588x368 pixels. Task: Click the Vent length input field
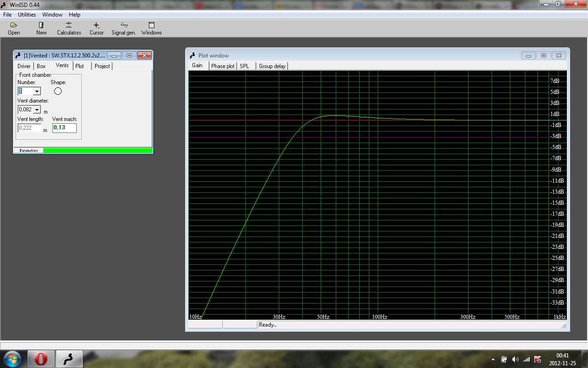pyautogui.click(x=29, y=128)
